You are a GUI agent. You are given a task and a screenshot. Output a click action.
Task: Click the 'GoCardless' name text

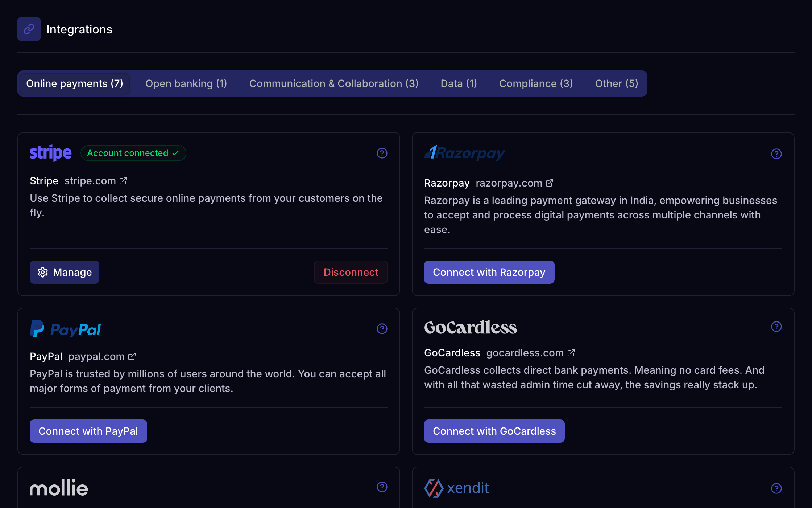tap(452, 353)
